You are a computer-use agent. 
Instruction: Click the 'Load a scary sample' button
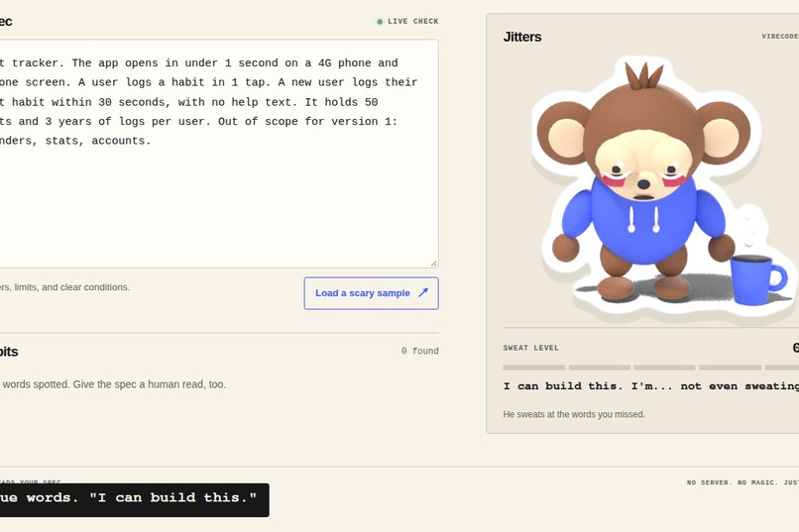(371, 293)
